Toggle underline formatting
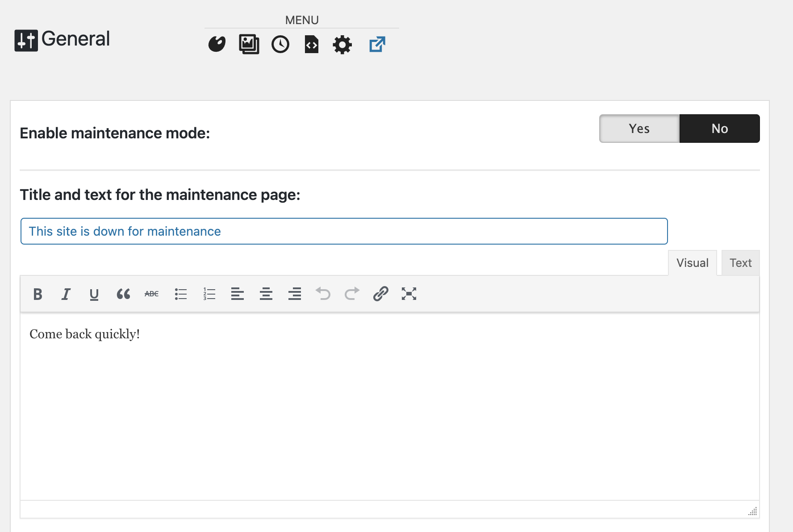The width and height of the screenshot is (793, 532). tap(94, 294)
